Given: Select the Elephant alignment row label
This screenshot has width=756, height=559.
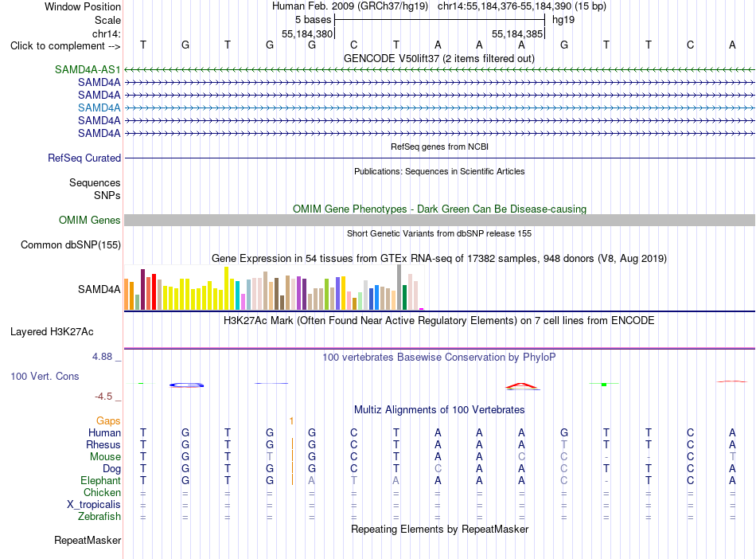Looking at the screenshot, I should tap(101, 480).
